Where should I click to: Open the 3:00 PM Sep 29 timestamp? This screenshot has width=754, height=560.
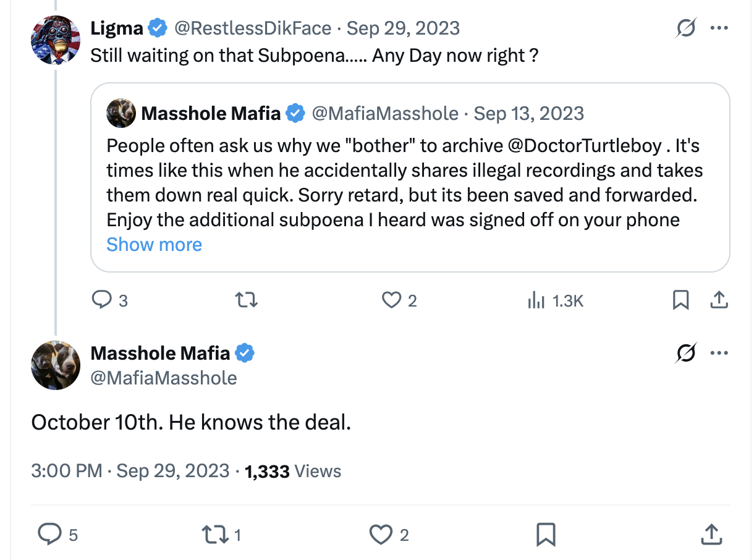click(130, 472)
